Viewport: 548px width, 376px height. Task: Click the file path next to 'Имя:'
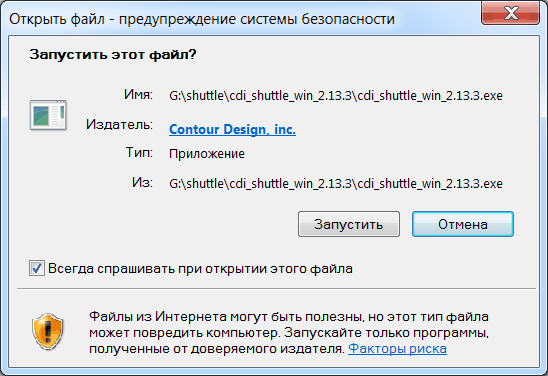coord(336,96)
